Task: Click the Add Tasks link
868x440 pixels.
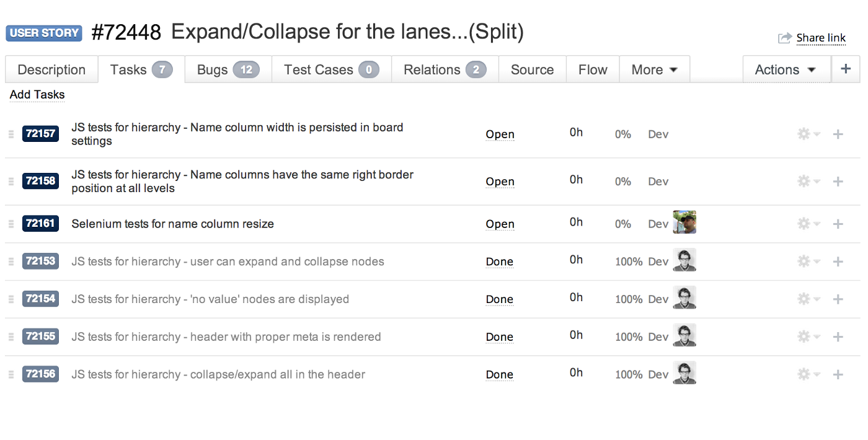Action: 37,95
